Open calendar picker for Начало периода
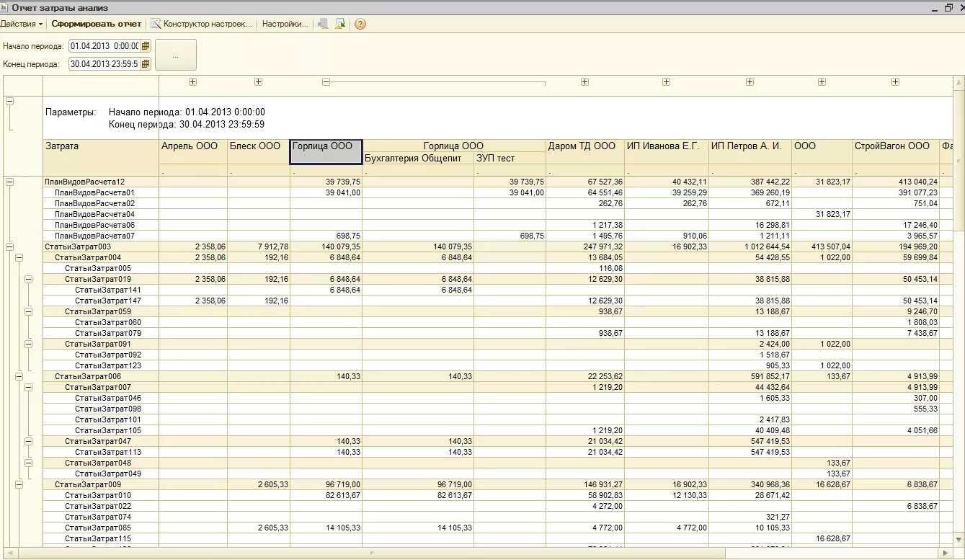The image size is (965, 560). (146, 45)
